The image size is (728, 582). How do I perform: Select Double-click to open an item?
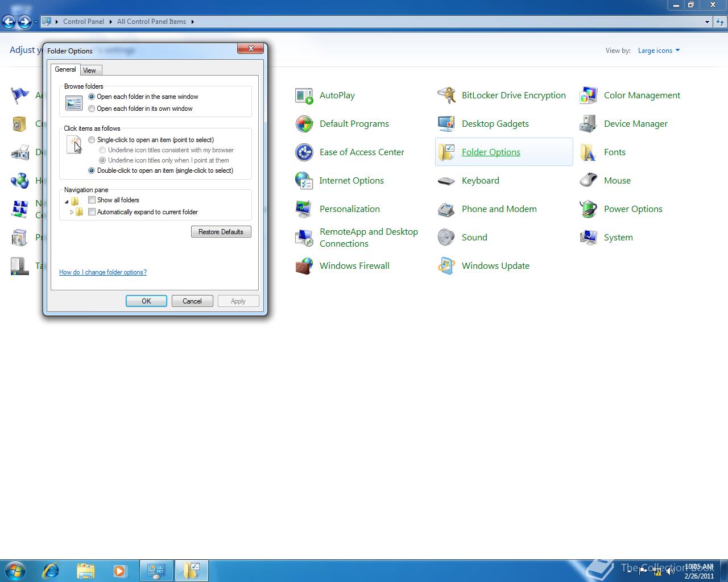pos(92,171)
